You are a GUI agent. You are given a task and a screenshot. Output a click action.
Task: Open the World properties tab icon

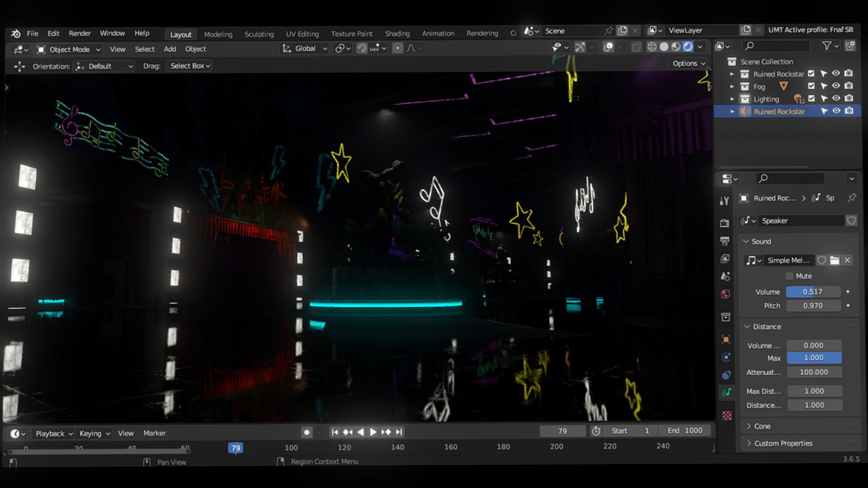click(726, 294)
